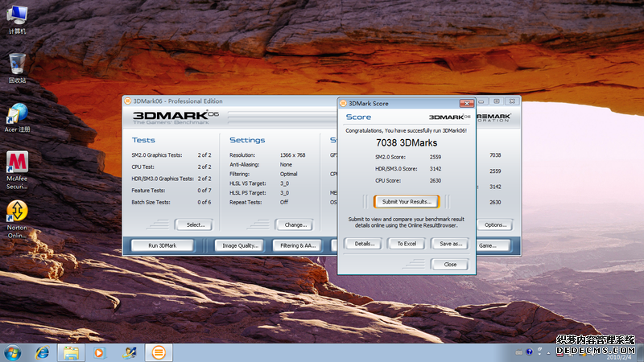Close the 3DMark06 main window
The image size is (644, 362).
pos(512,101)
